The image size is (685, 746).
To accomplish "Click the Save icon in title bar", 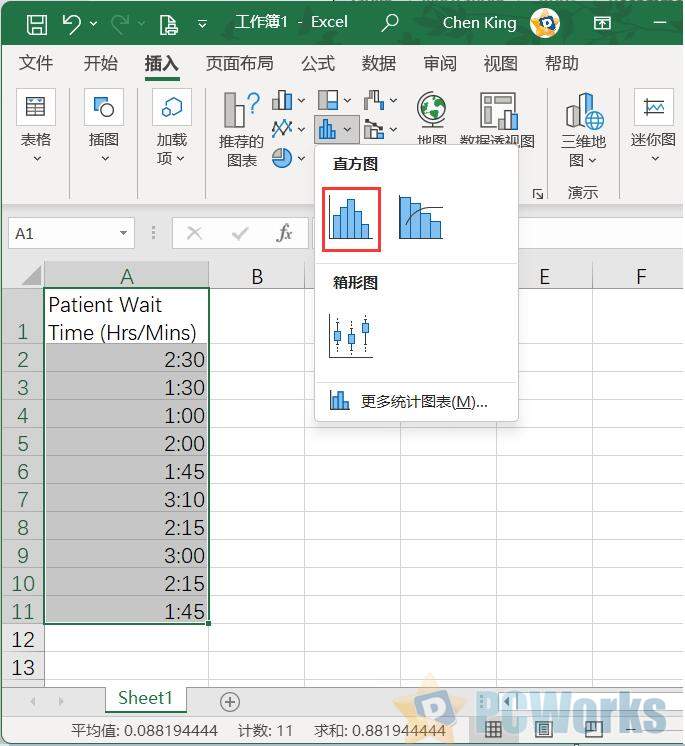I will (x=37, y=24).
